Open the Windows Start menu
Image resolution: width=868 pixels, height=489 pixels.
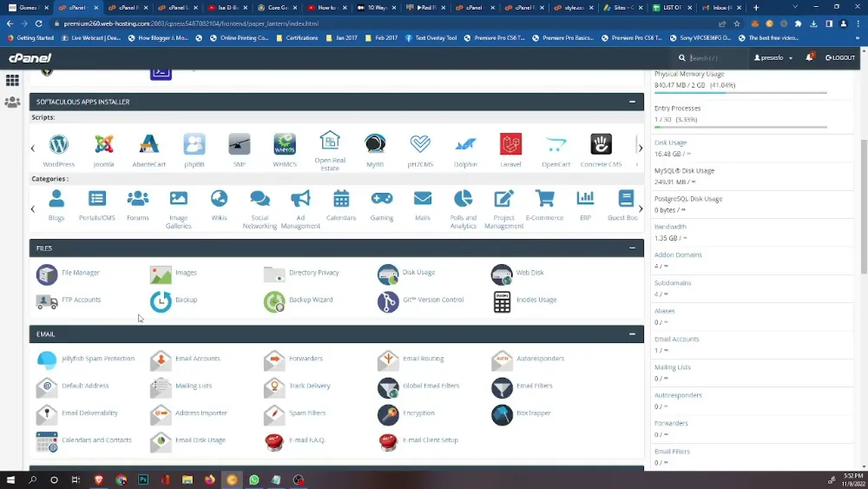(x=10, y=480)
